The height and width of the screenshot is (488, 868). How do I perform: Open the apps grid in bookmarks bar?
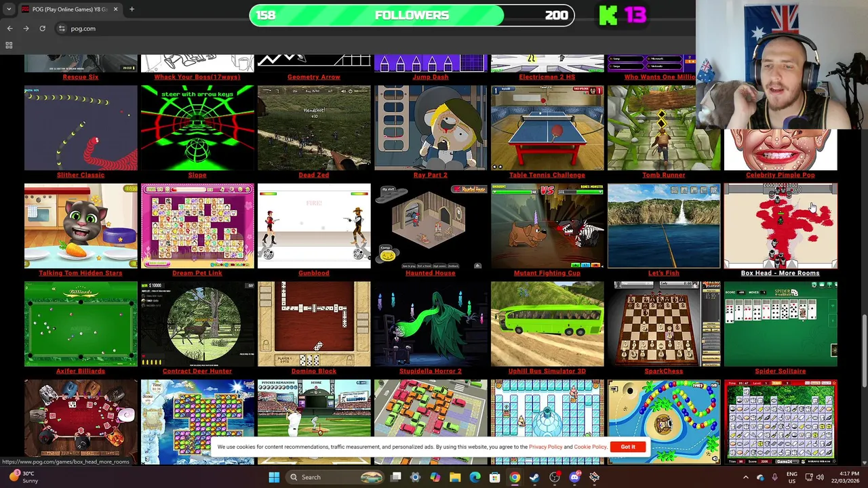9,45
